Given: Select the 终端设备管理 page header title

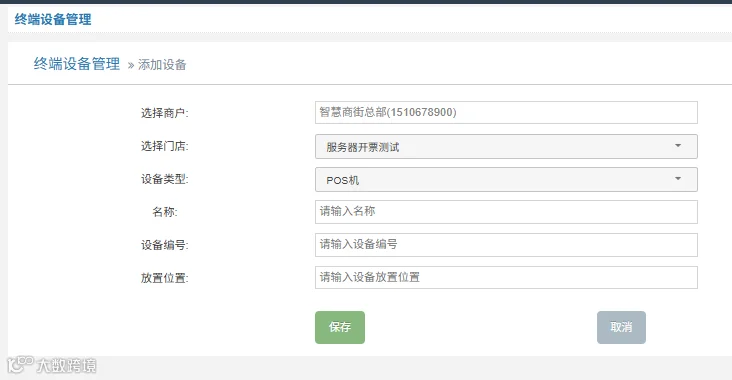Looking at the screenshot, I should click(x=53, y=20).
